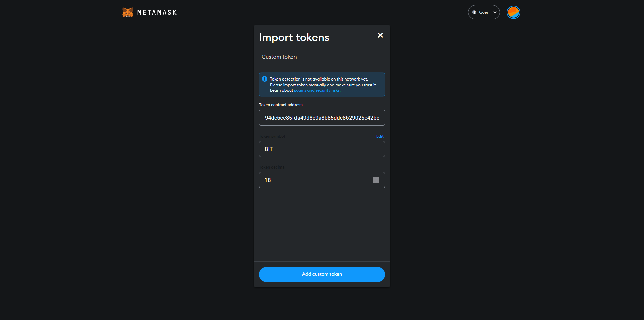Click the MetaMask fox logo
Image resolution: width=644 pixels, height=320 pixels.
tap(128, 12)
